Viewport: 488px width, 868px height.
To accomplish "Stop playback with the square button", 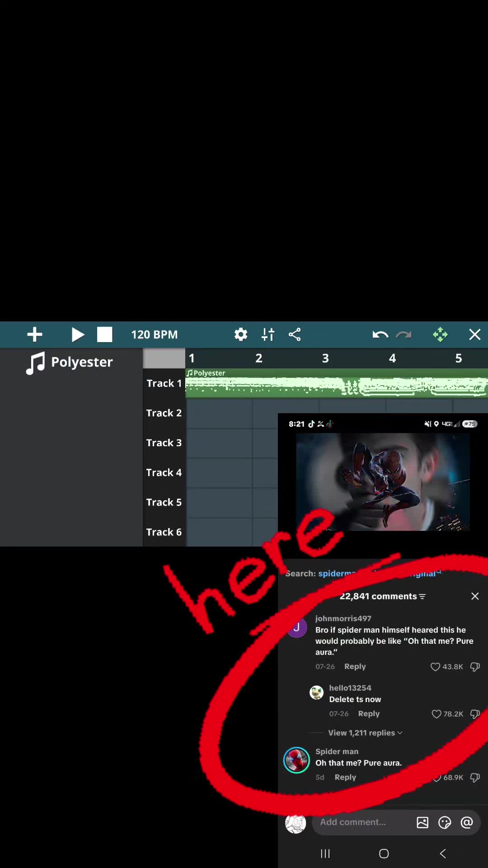I will click(104, 335).
